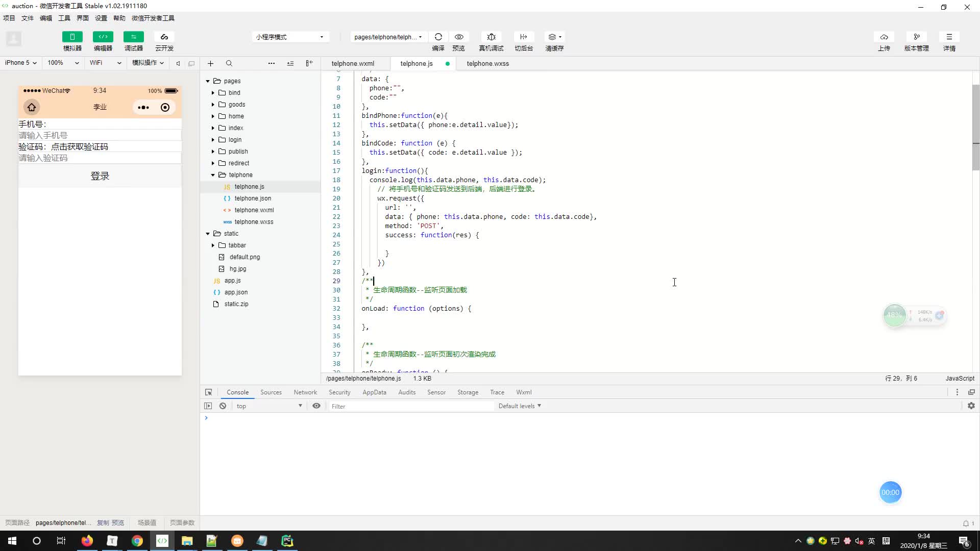Click the simulator capsule three-dots menu

pyautogui.click(x=143, y=107)
